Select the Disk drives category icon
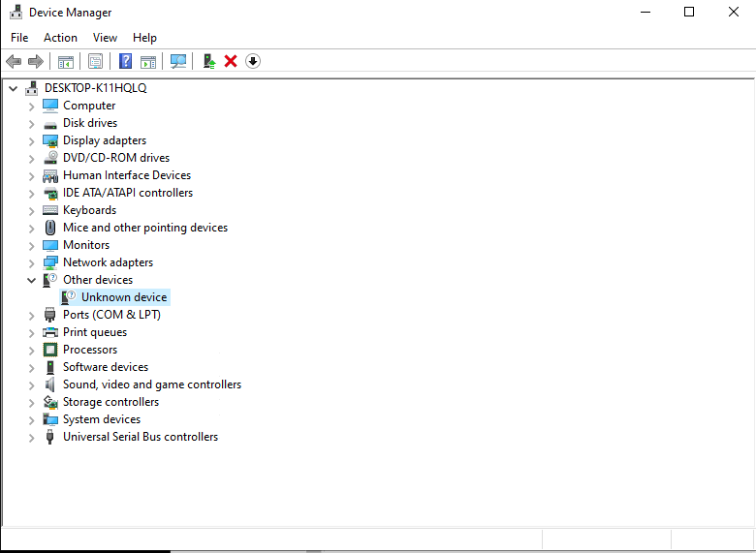The height and width of the screenshot is (553, 756). 50,124
